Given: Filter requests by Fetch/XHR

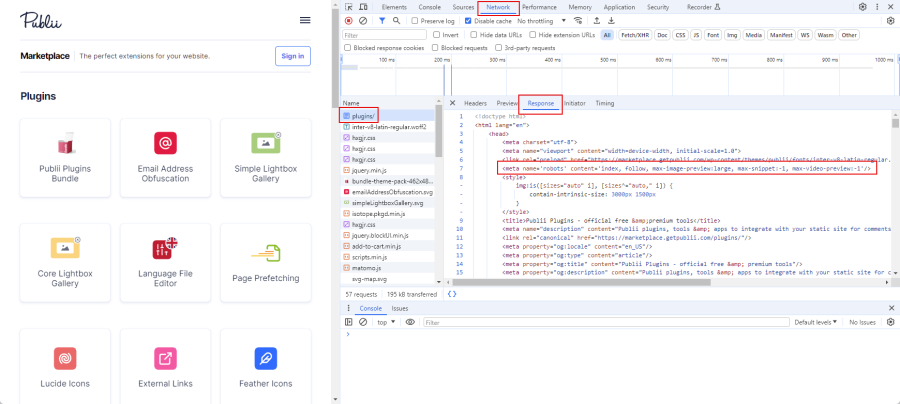Looking at the screenshot, I should click(x=635, y=35).
